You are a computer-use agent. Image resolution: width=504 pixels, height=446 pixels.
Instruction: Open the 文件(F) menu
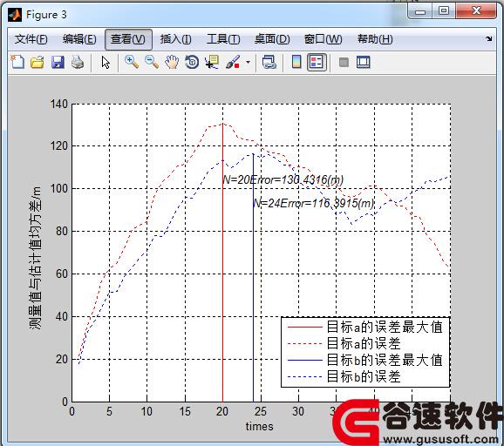pyautogui.click(x=31, y=39)
